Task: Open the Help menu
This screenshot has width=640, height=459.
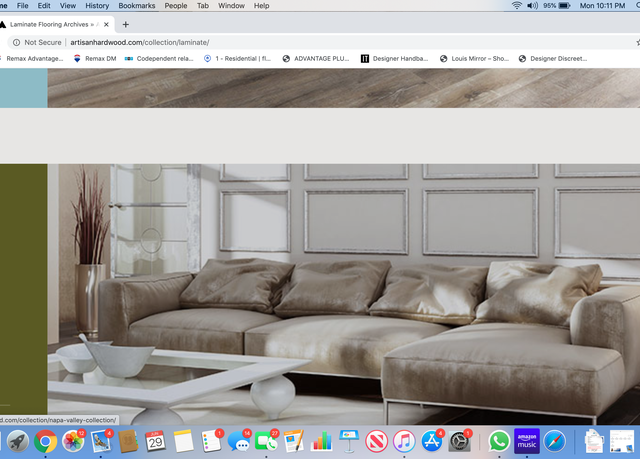Action: point(262,6)
